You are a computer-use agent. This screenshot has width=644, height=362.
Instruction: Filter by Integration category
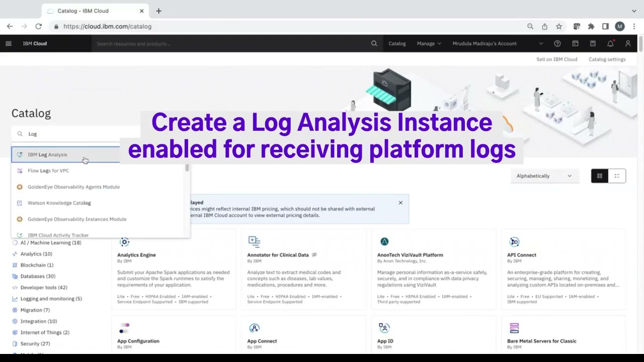38,321
